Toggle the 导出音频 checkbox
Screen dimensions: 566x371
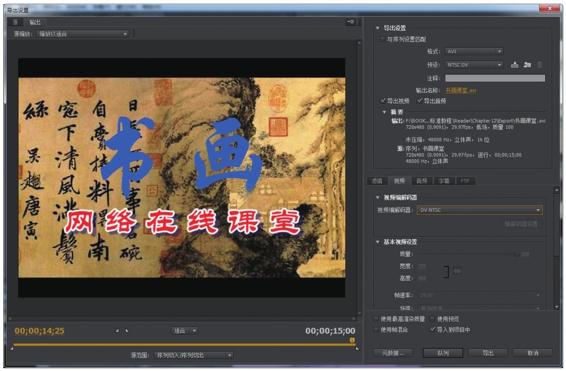coord(419,100)
